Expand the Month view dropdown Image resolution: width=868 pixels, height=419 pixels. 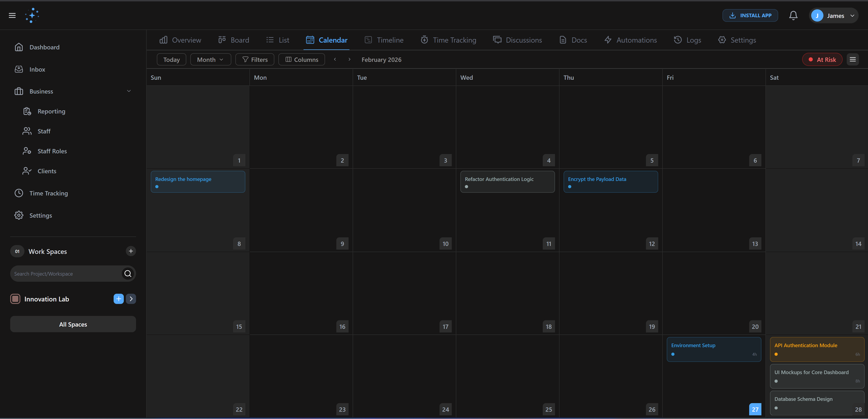pyautogui.click(x=210, y=60)
